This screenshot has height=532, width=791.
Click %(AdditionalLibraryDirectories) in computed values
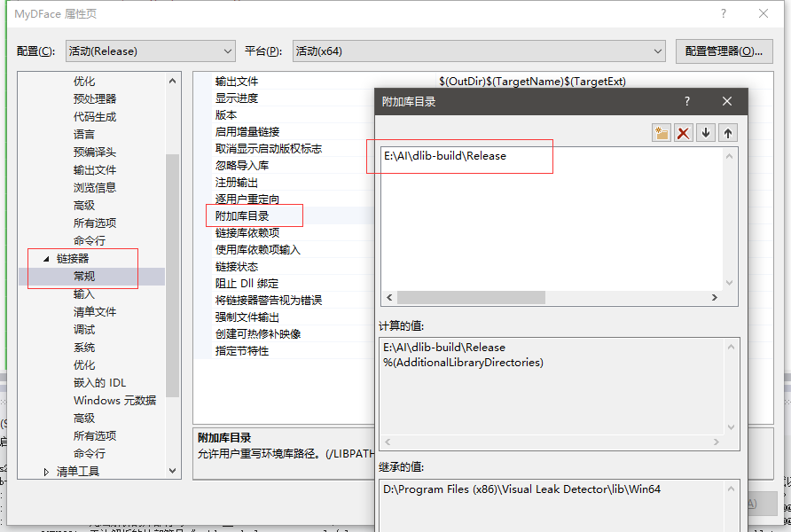(463, 363)
